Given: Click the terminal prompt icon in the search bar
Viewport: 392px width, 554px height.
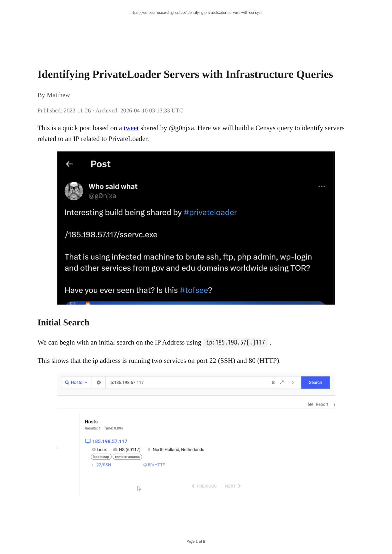Looking at the screenshot, I should [x=294, y=383].
